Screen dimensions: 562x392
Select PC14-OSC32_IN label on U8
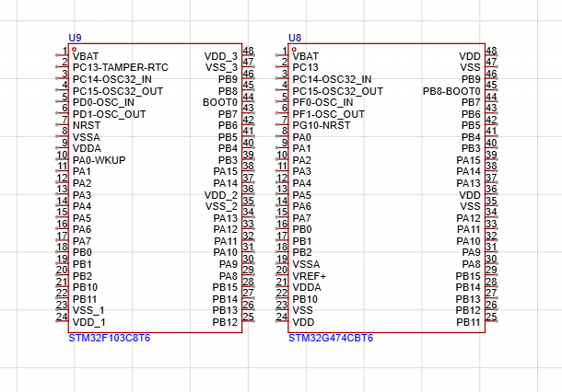[332, 79]
